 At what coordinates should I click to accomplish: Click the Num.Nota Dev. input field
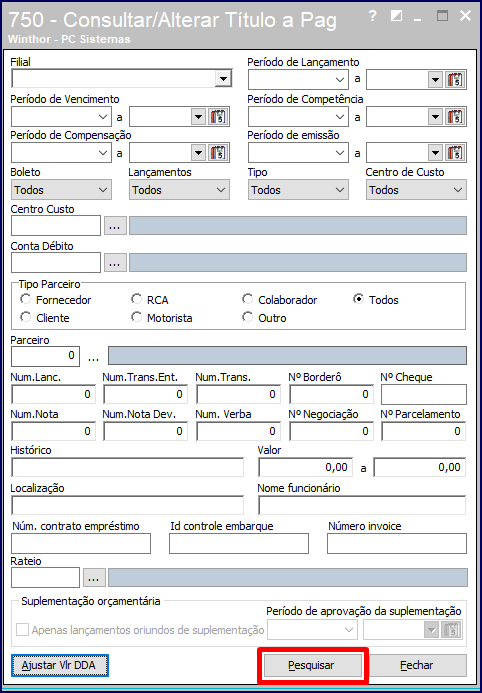tap(145, 431)
